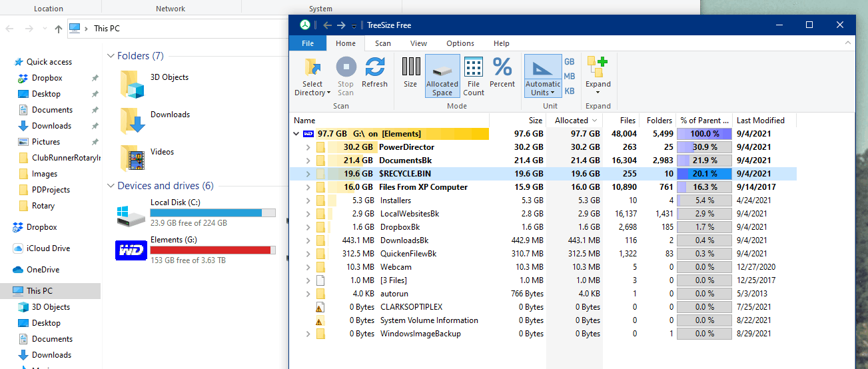The height and width of the screenshot is (369, 868).
Task: Select Local Disk (C:) drive
Action: (196, 213)
